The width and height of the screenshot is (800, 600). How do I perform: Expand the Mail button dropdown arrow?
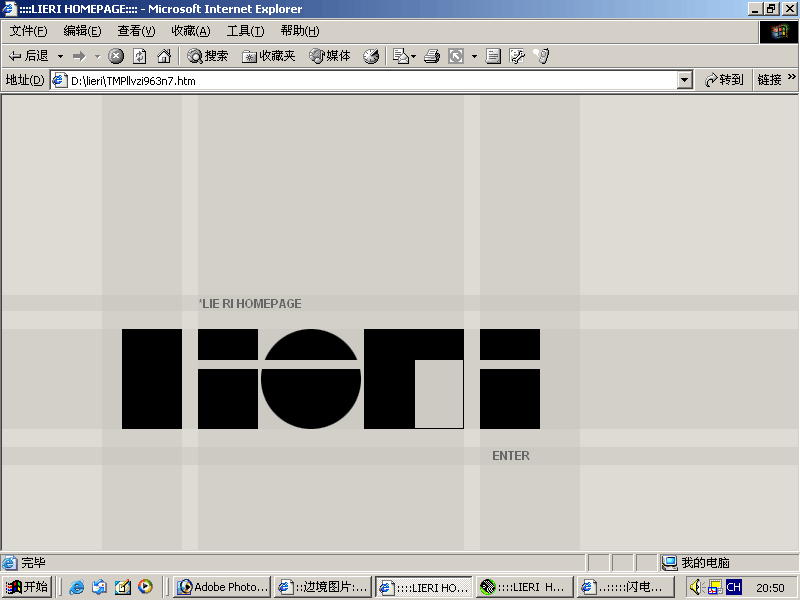click(x=414, y=56)
